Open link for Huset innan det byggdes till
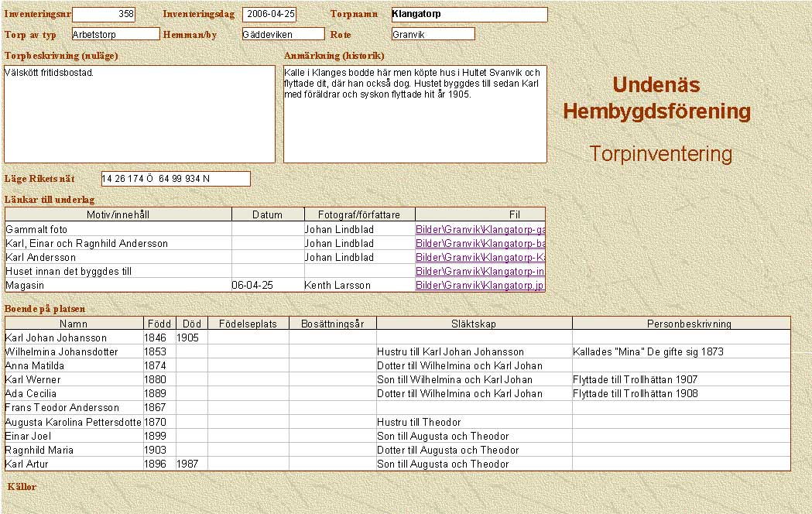Viewport: 812px width, 514px height. (x=480, y=272)
